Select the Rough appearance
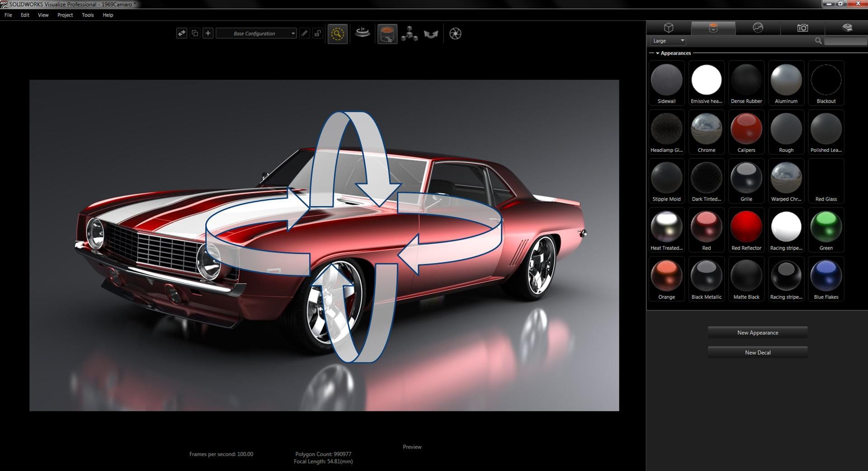The image size is (868, 471). tap(786, 132)
